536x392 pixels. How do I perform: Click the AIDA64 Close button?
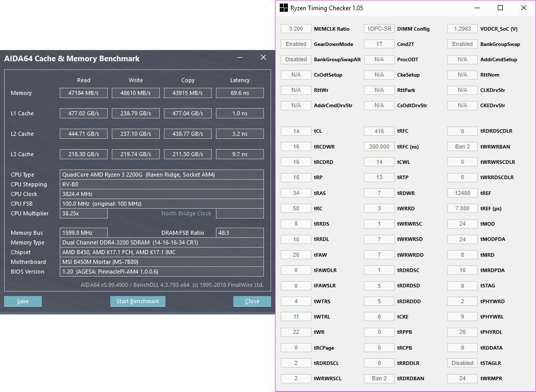pos(252,301)
